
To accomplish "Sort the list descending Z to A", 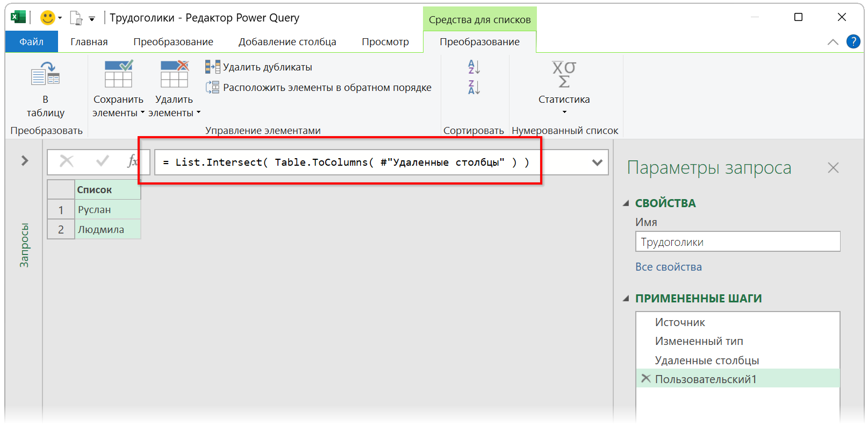I will [x=474, y=87].
